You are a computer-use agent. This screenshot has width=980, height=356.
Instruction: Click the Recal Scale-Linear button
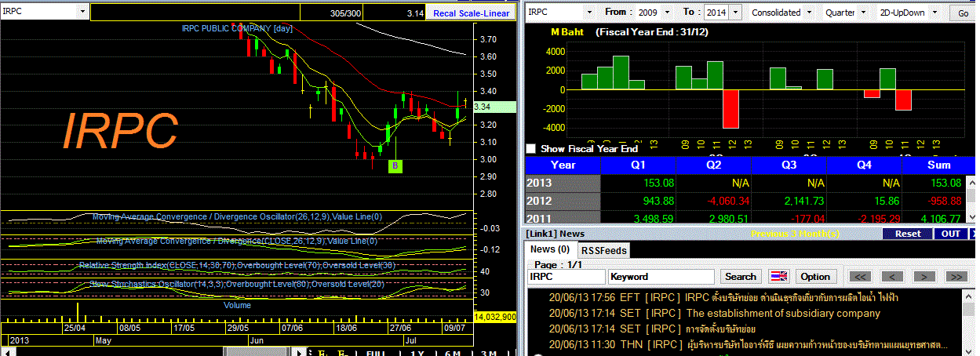(x=471, y=13)
